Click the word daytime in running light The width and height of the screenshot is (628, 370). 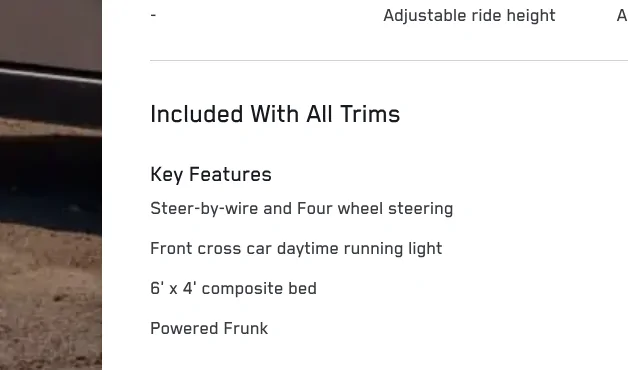[x=308, y=249]
